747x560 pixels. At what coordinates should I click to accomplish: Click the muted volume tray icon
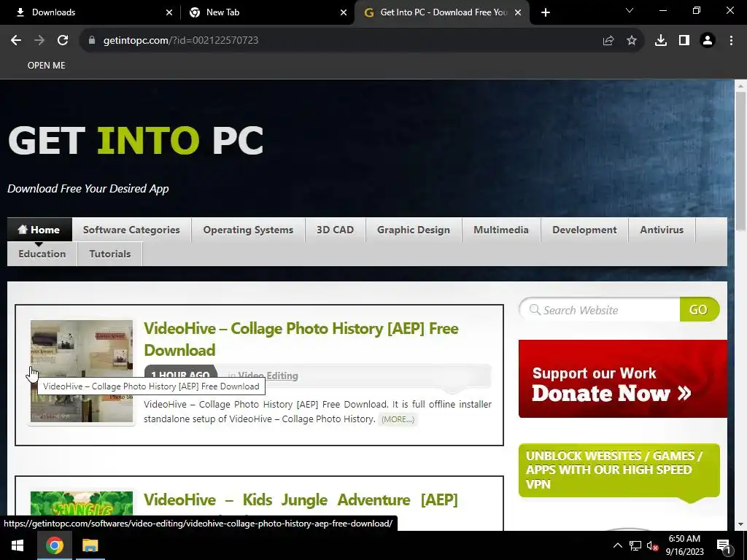(652, 545)
